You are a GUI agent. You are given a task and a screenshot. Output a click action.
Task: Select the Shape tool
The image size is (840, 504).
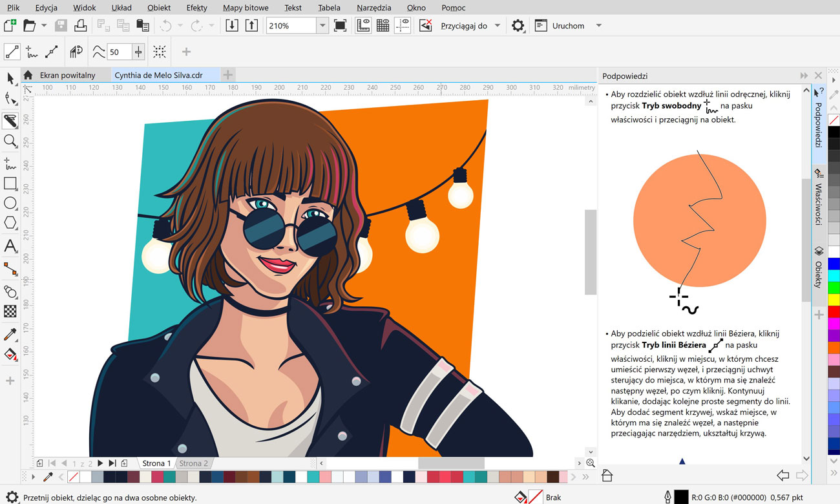click(10, 99)
